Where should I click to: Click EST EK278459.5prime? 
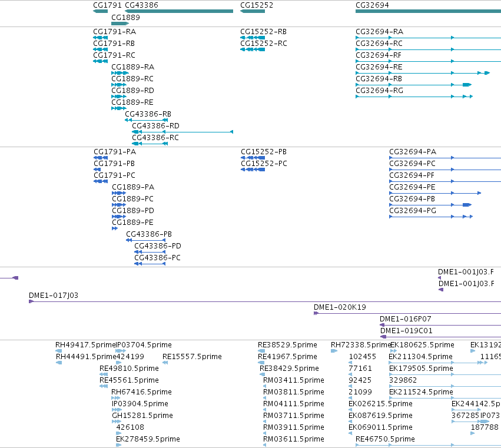tap(148, 439)
